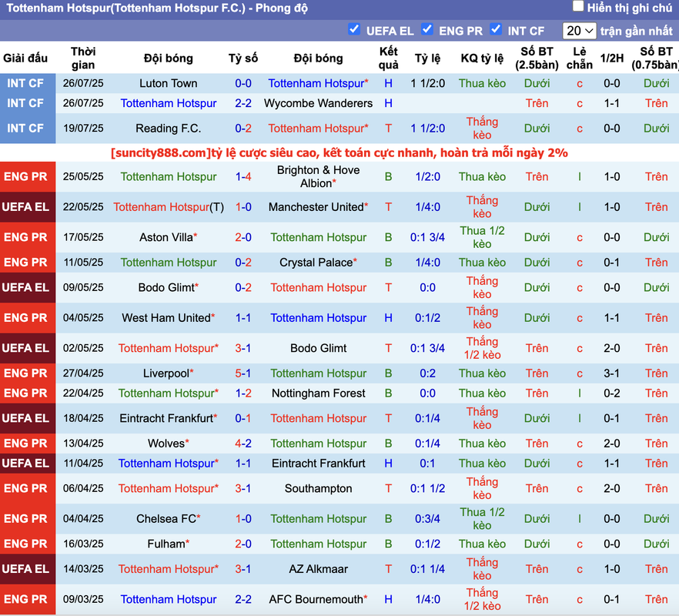Open Tottenham Hotspur link in West Ham row
Viewport: 679px width, 616px height.
318,318
